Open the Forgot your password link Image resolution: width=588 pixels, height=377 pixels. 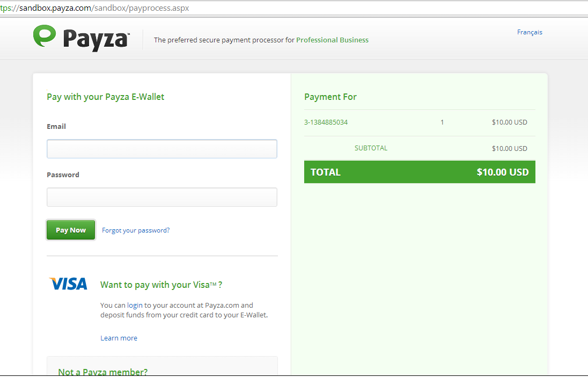[136, 230]
